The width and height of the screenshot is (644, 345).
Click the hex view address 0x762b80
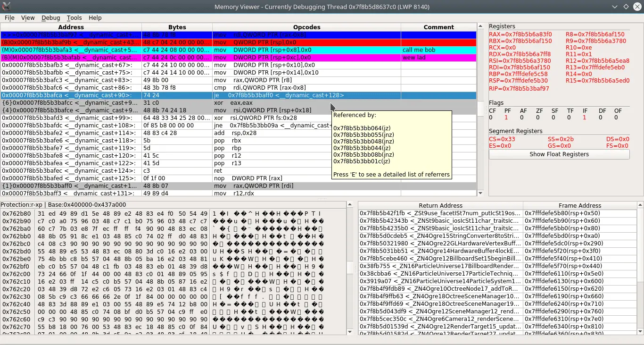coord(17,214)
